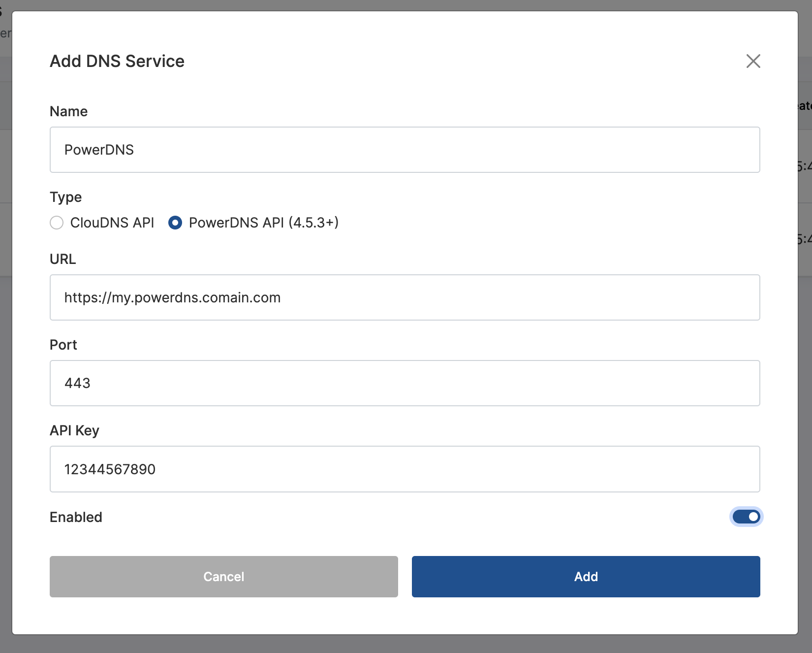Toggle the Enabled switch off
The width and height of the screenshot is (812, 653).
pyautogui.click(x=746, y=517)
